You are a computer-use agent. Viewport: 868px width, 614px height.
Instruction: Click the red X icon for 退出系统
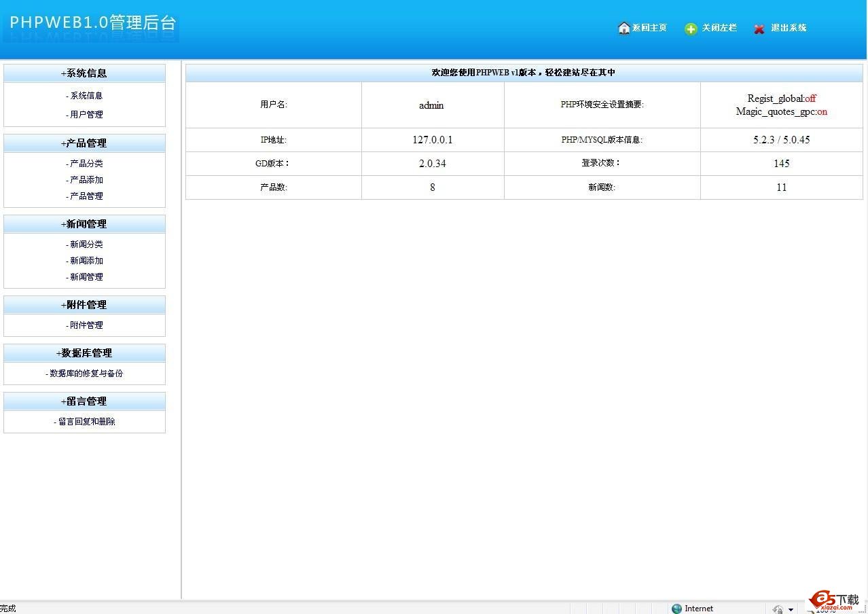point(759,29)
